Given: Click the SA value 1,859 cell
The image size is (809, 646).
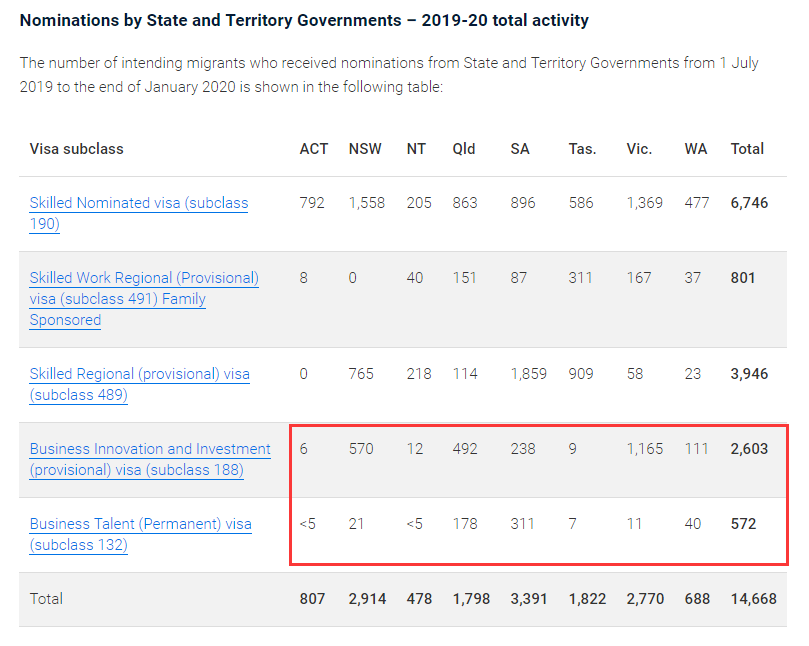Looking at the screenshot, I should point(528,374).
